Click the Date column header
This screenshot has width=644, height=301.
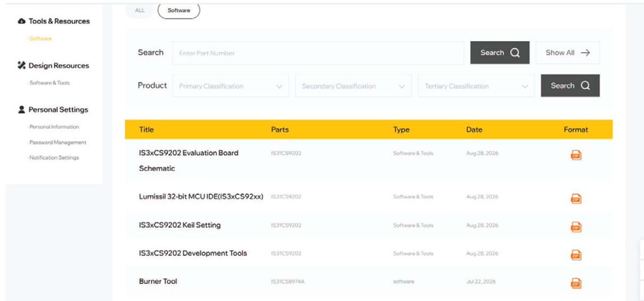click(x=474, y=130)
